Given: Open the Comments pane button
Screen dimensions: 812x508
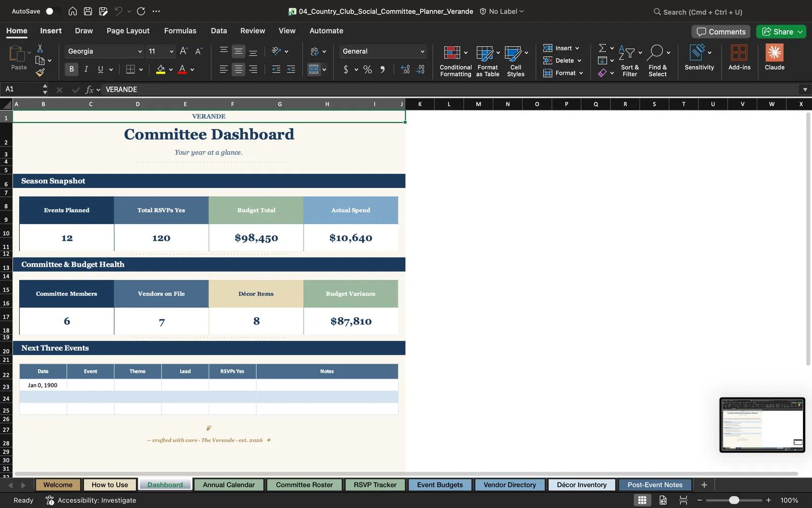Looking at the screenshot, I should tap(721, 31).
